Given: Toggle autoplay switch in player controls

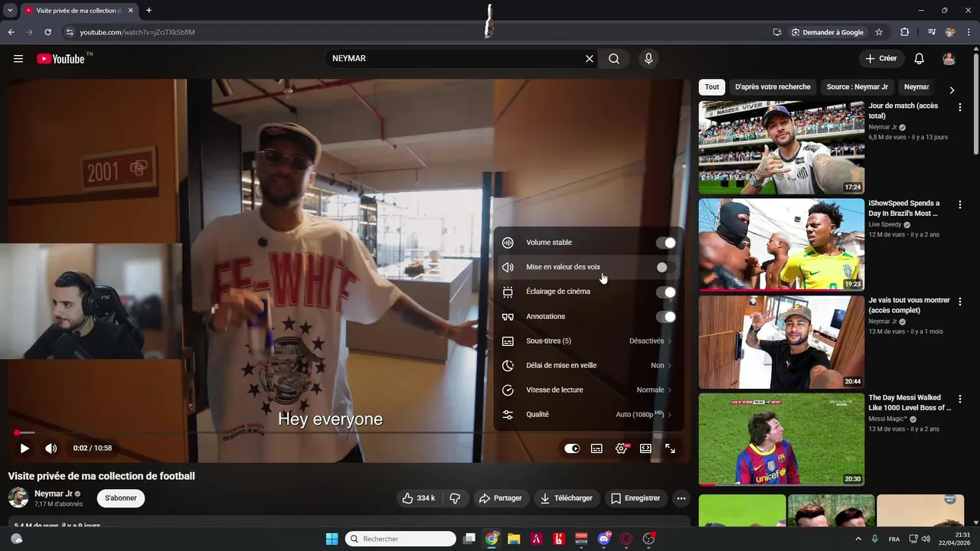Looking at the screenshot, I should [572, 448].
